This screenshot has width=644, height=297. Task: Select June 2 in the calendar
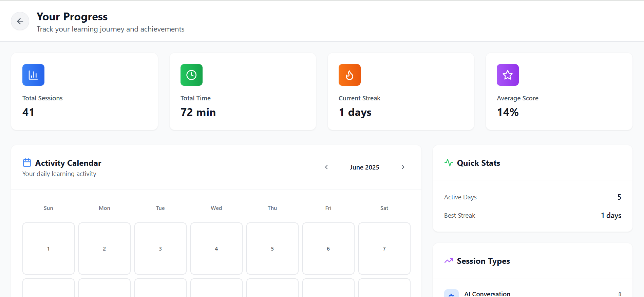pyautogui.click(x=105, y=249)
